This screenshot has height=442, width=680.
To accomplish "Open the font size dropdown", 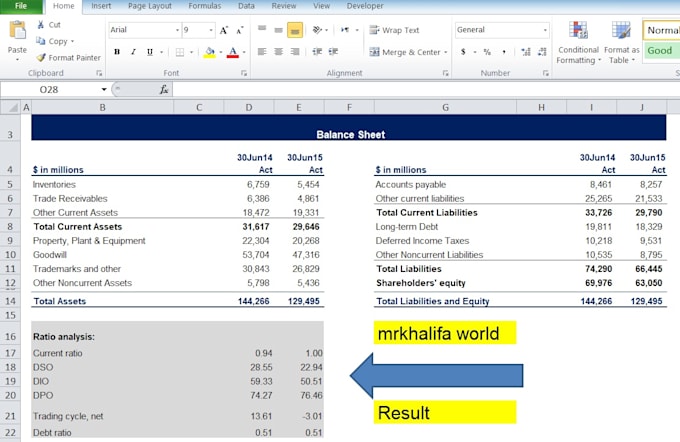I will pos(211,30).
